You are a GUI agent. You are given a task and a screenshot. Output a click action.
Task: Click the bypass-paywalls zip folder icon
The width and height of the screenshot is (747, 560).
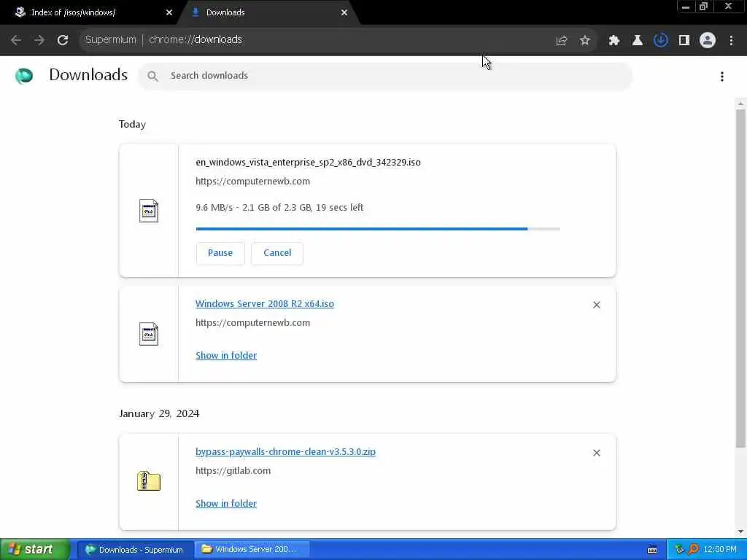click(x=149, y=481)
